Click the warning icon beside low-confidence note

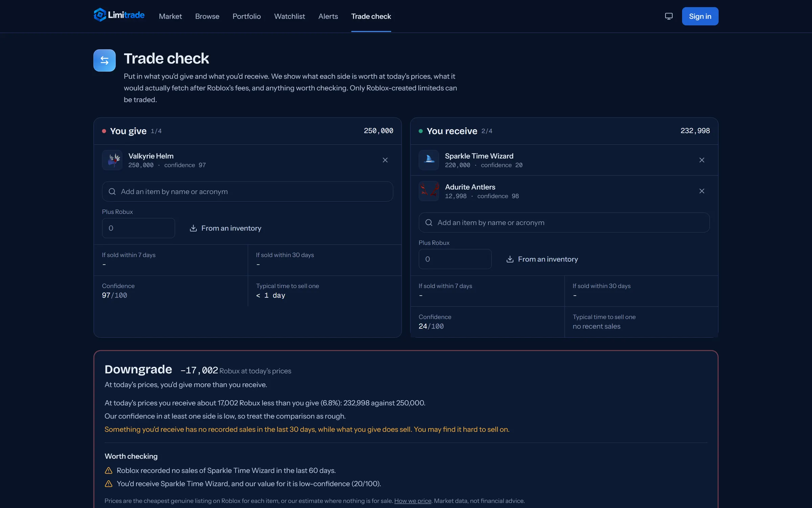[109, 484]
